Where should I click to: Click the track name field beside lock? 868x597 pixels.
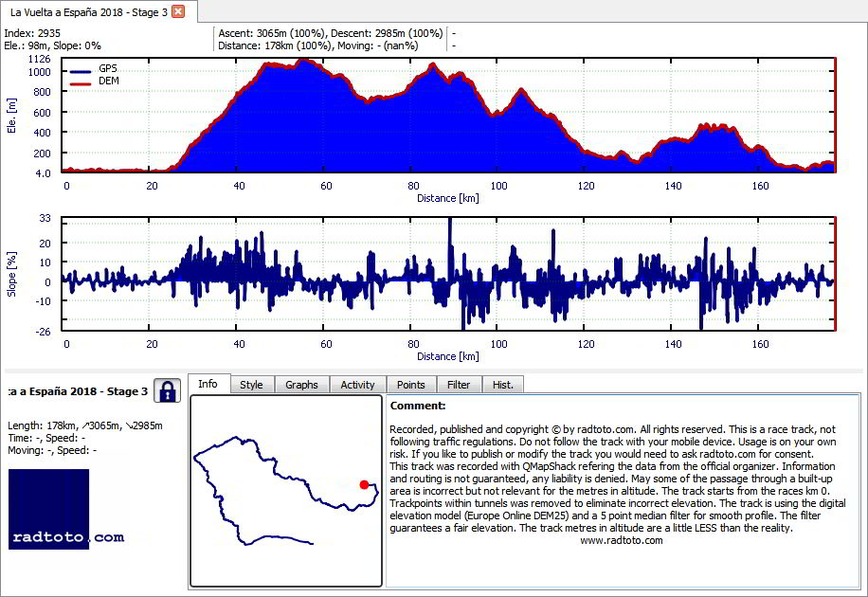point(78,391)
